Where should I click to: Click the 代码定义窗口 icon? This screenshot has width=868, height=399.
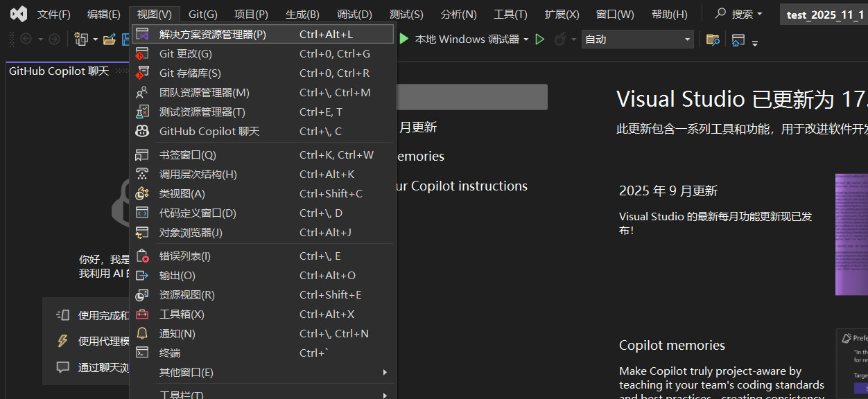pos(142,213)
